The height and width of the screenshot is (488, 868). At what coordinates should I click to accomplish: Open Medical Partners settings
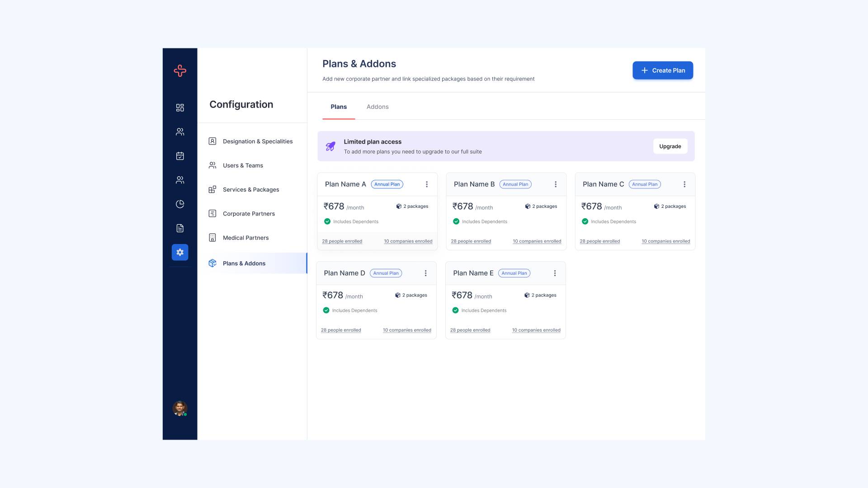[x=245, y=237]
